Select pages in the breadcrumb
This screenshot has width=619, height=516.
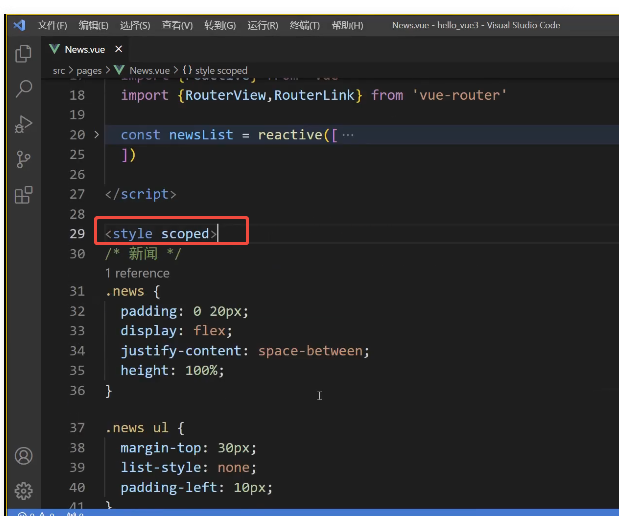tap(89, 71)
